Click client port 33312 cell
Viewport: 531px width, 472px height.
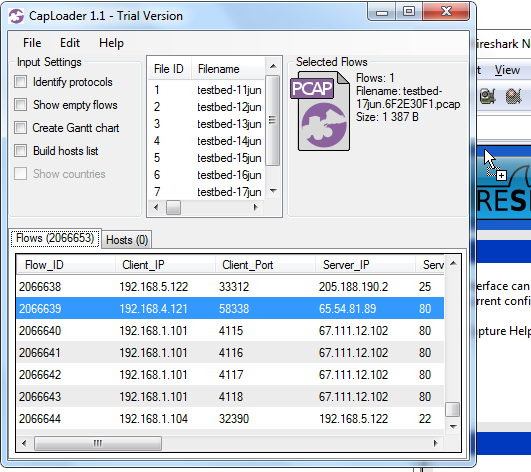234,287
